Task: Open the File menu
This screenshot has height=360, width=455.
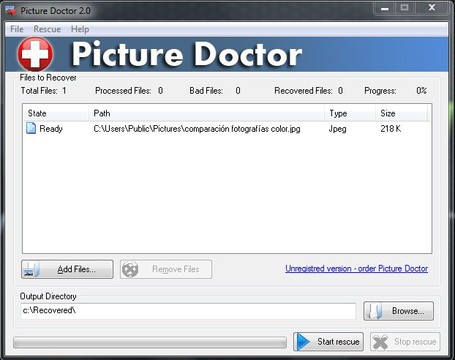Action: point(17,29)
